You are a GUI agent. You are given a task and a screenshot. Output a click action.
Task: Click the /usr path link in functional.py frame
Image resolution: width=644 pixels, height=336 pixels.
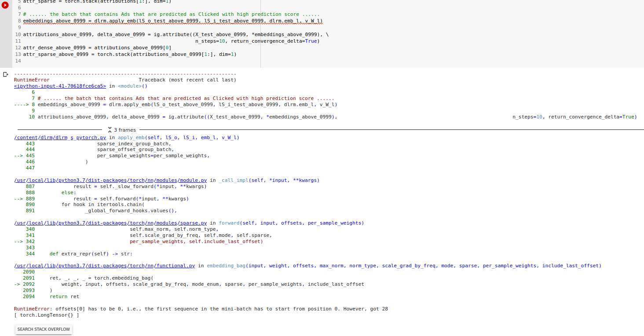point(20,265)
